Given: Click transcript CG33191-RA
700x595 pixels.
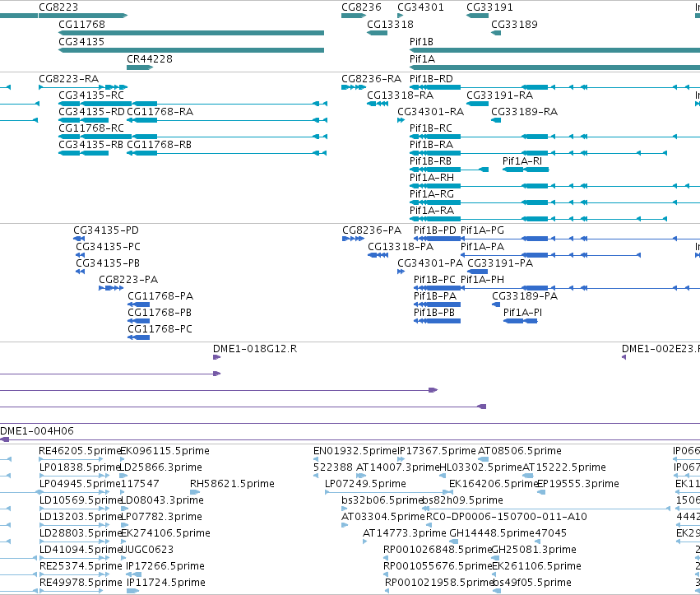Looking at the screenshot, I should pos(499,95).
